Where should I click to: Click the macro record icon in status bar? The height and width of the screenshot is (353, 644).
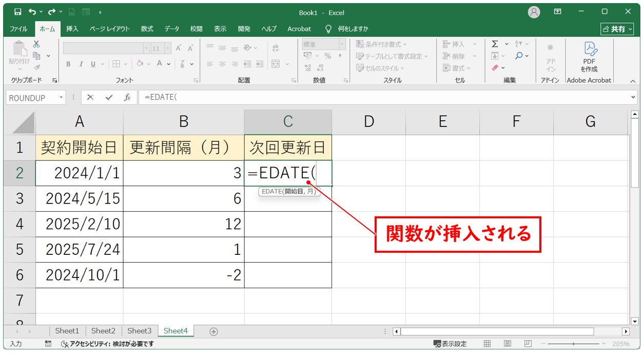point(48,344)
